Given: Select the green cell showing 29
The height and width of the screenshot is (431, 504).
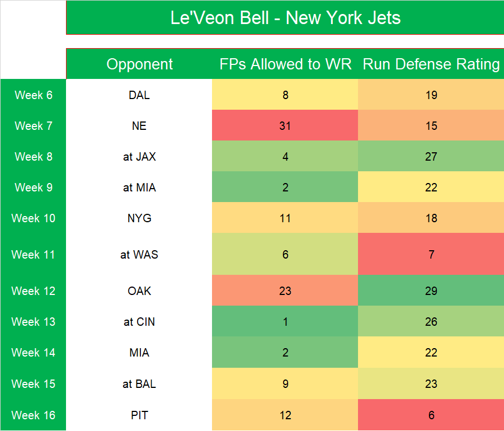Looking at the screenshot, I should pos(431,291).
